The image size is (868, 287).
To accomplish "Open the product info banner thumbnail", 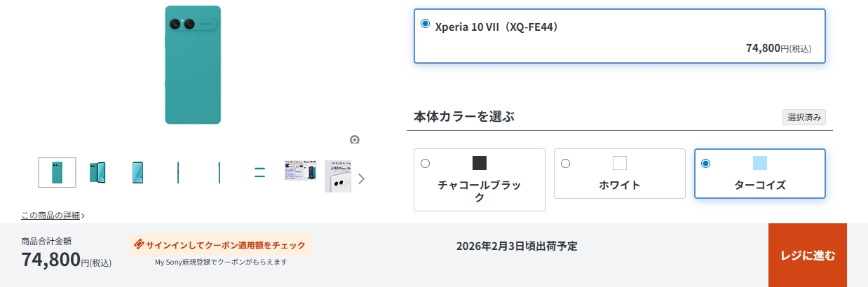I will tap(300, 171).
